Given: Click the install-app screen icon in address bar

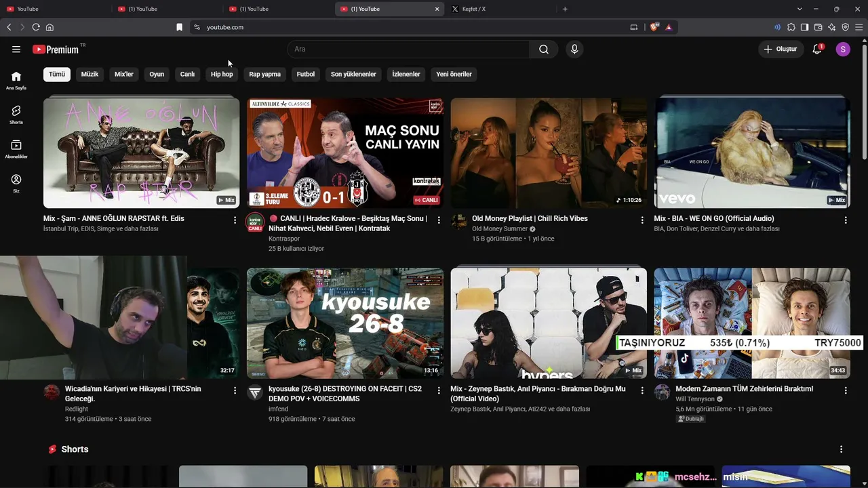Looking at the screenshot, I should [x=634, y=27].
